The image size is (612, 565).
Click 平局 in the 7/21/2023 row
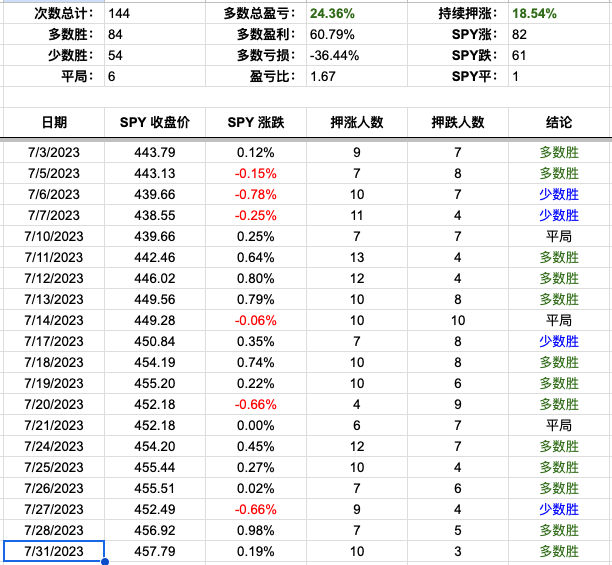[559, 426]
